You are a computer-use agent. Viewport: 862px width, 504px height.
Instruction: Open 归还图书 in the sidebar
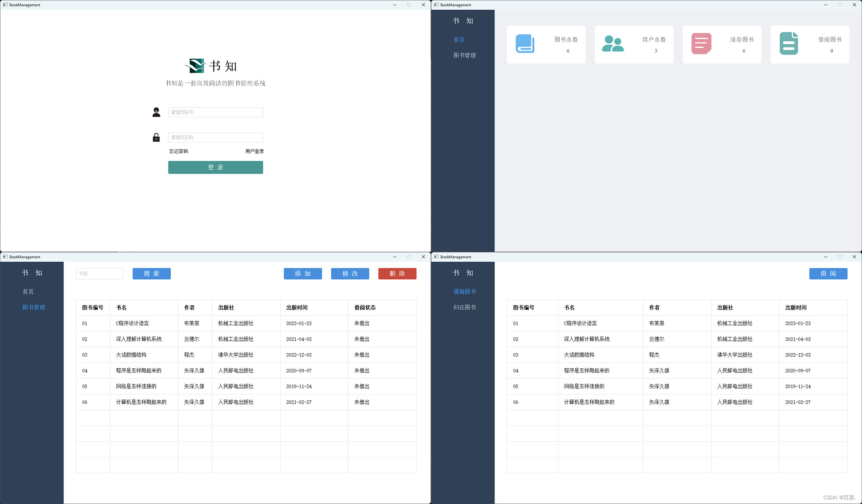465,307
